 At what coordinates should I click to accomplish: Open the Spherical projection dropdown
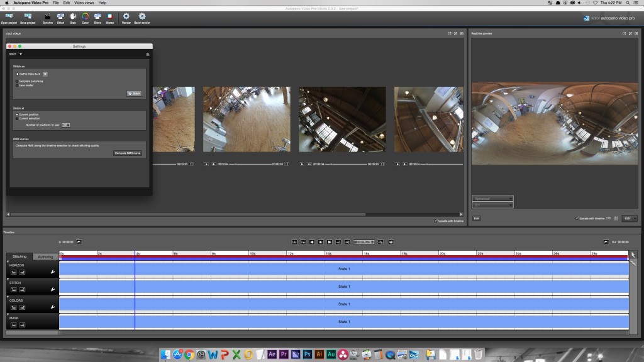tap(492, 199)
